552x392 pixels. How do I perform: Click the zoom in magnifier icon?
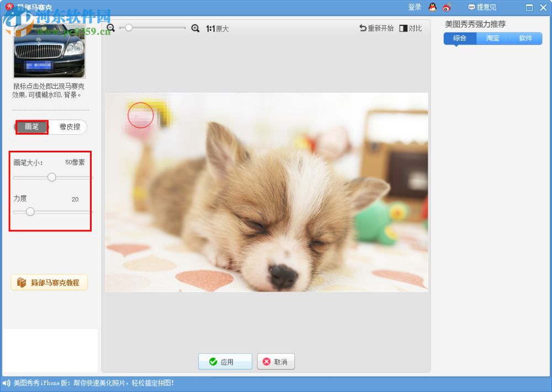click(x=195, y=28)
